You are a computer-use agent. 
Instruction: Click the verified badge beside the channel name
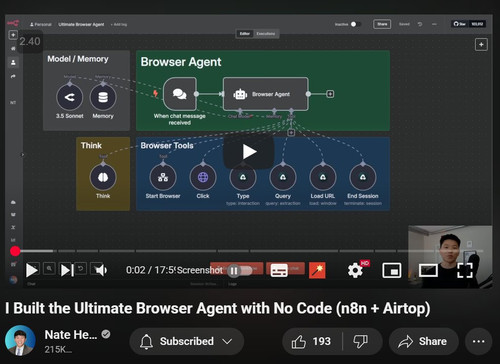106,334
